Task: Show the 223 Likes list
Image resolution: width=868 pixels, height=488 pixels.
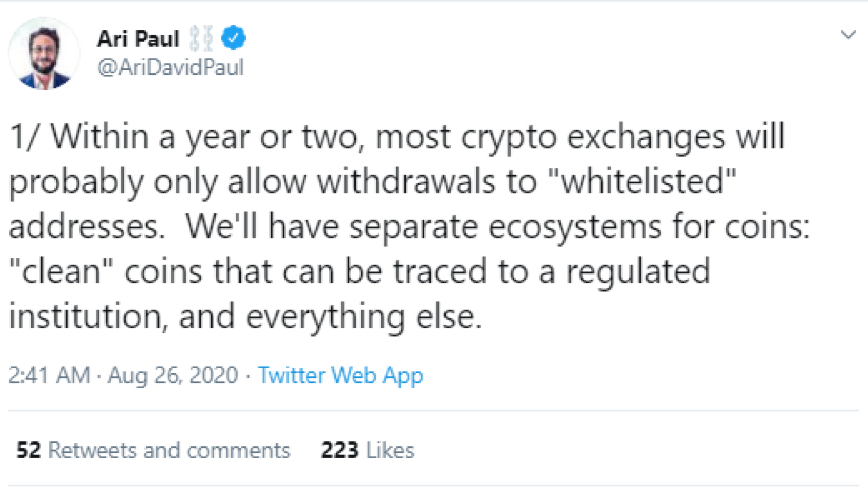Action: (367, 450)
